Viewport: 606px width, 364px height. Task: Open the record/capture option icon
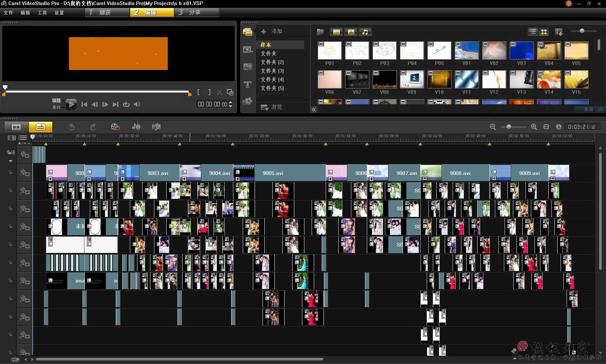(115, 127)
